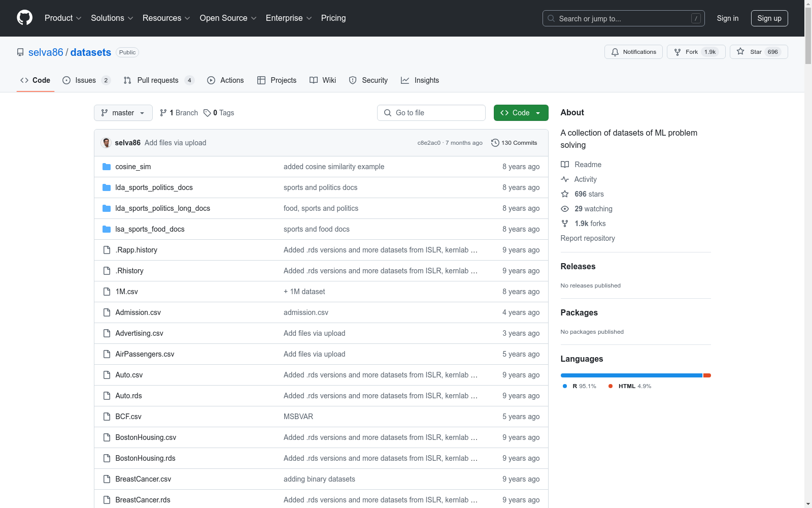
Task: Open the master branch selector dropdown
Action: coord(123,113)
